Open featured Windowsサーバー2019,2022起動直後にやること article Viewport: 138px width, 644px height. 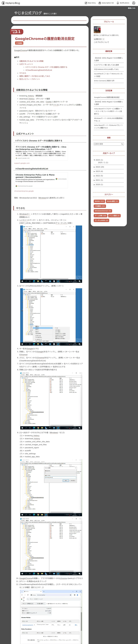click(108, 119)
